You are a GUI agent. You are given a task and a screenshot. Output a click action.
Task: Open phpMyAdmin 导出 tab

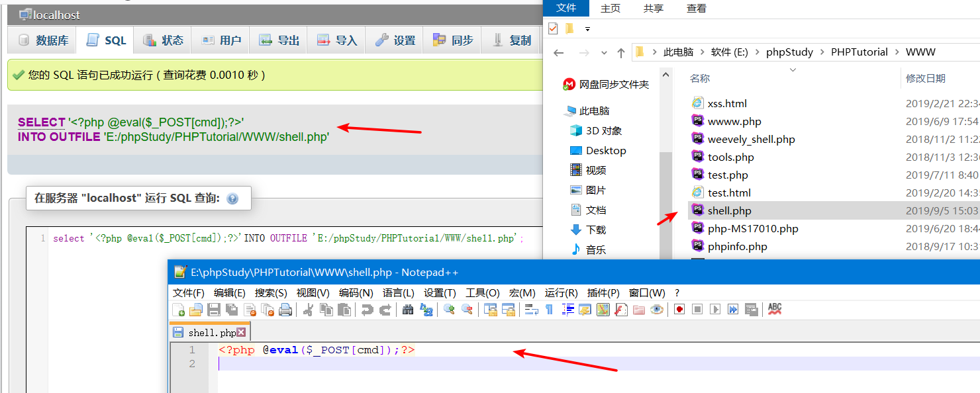pos(279,40)
